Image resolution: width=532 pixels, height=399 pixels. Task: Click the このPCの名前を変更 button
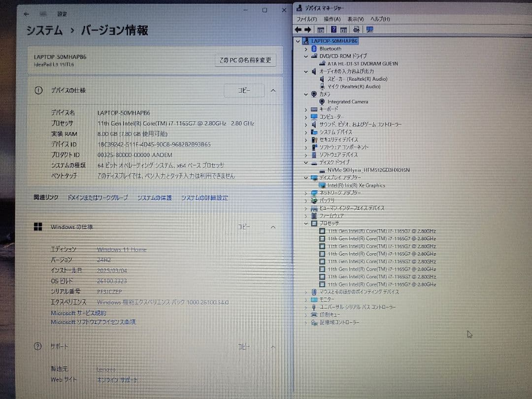pos(245,60)
